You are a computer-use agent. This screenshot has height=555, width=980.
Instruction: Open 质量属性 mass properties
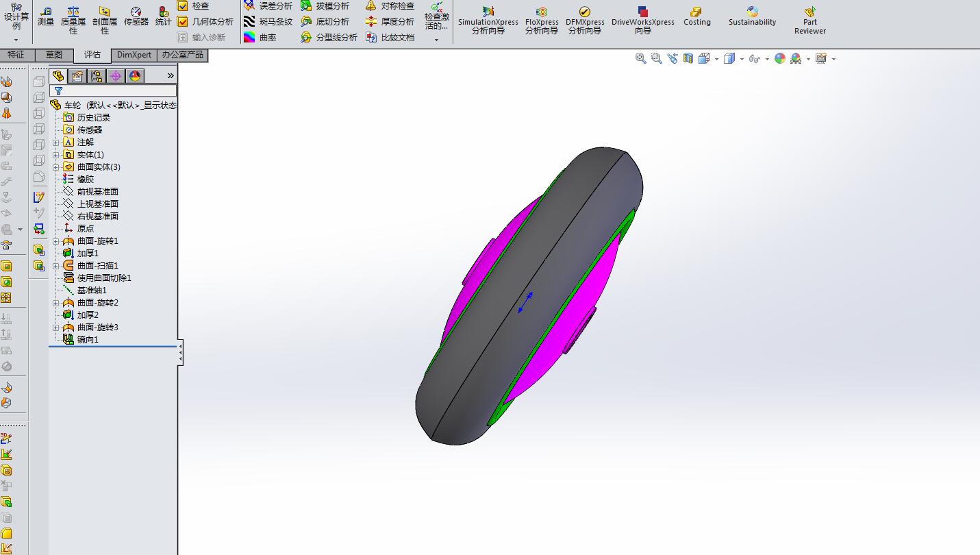pyautogui.click(x=73, y=21)
